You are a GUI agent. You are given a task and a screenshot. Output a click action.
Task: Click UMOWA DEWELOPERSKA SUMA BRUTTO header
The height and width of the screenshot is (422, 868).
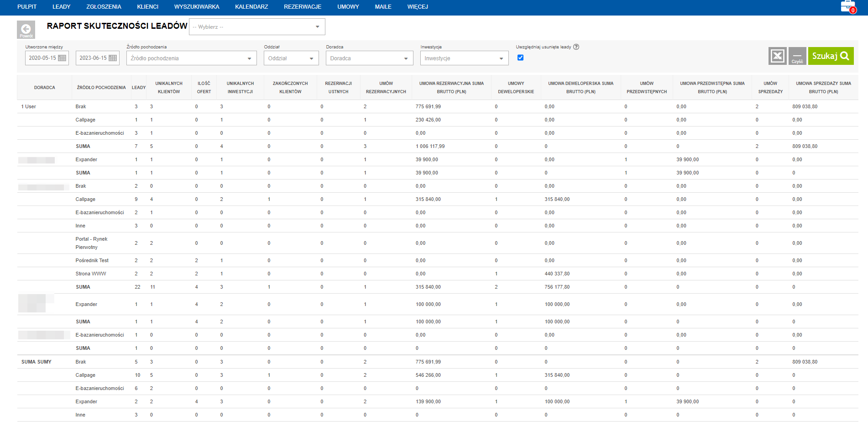point(581,87)
